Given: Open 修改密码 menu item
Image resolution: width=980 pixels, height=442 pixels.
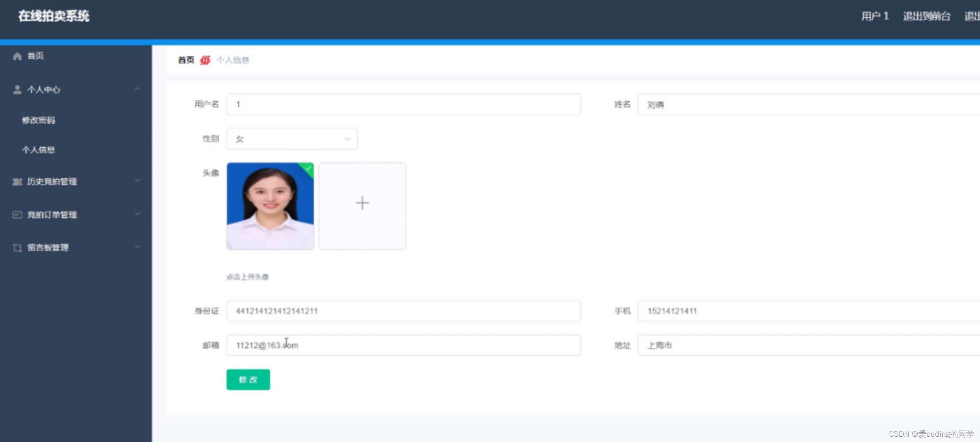Looking at the screenshot, I should tap(38, 120).
